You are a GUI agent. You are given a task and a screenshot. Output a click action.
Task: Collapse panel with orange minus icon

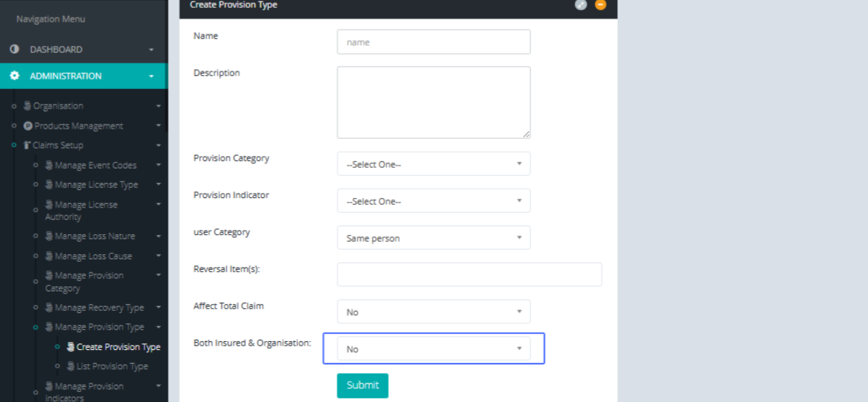(x=600, y=5)
